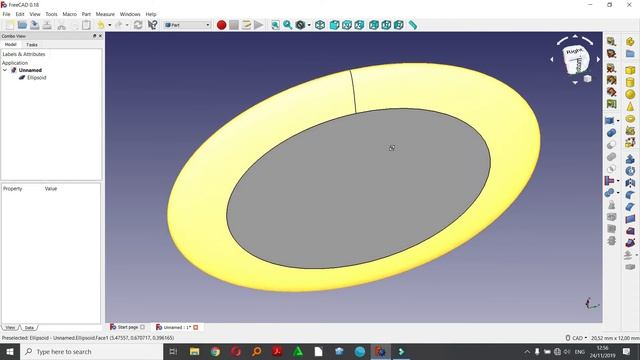
Task: Open a document with folder icon
Action: click(x=22, y=25)
